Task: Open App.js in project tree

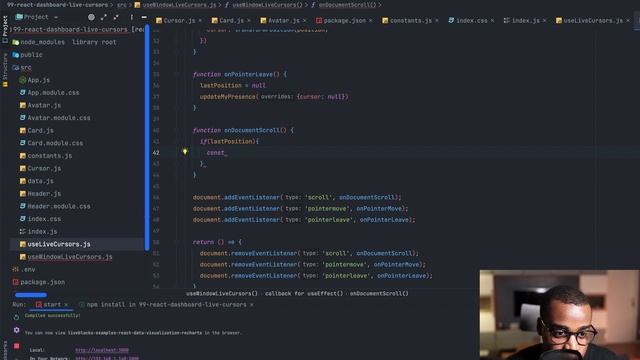Action: point(39,80)
